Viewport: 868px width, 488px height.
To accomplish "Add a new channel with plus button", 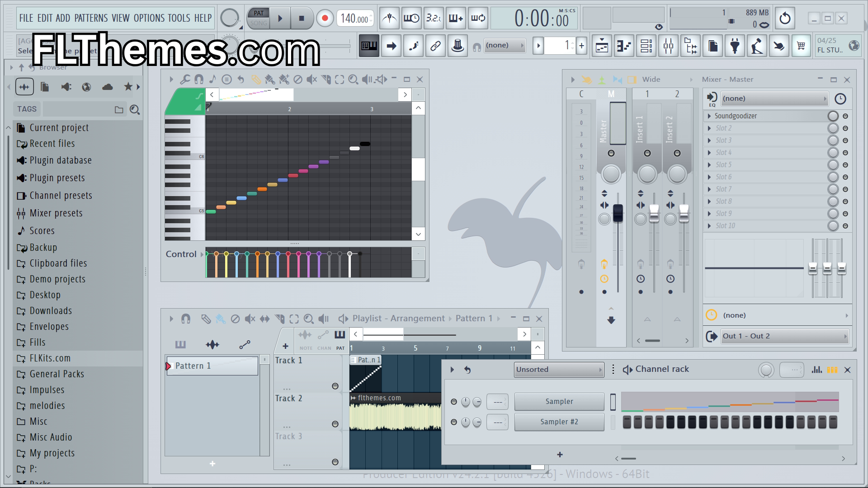I will [560, 455].
